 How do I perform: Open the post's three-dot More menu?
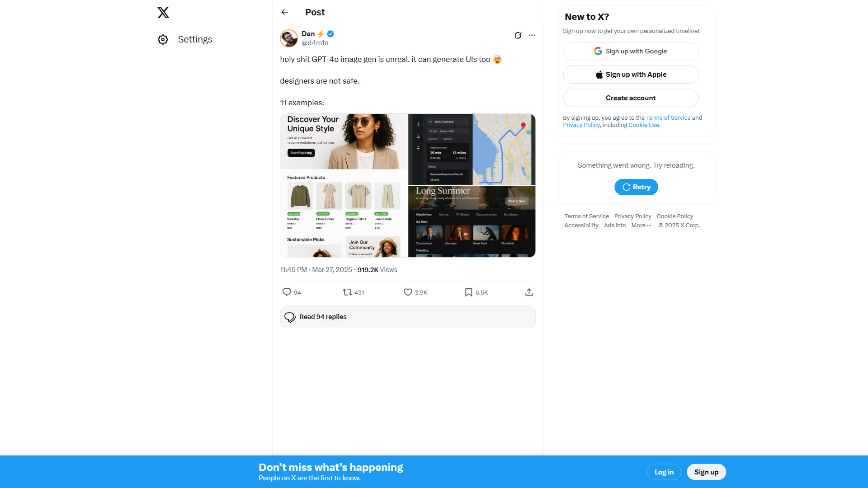point(532,35)
